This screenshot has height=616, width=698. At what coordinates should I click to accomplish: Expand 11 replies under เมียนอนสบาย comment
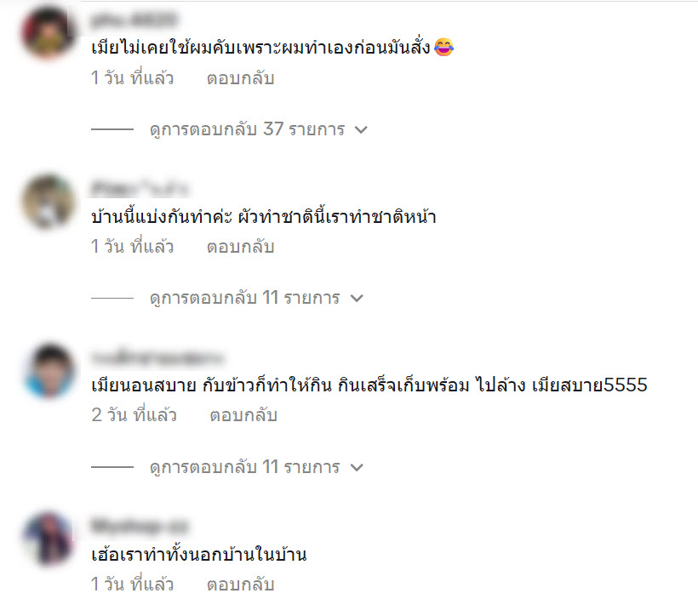255,467
